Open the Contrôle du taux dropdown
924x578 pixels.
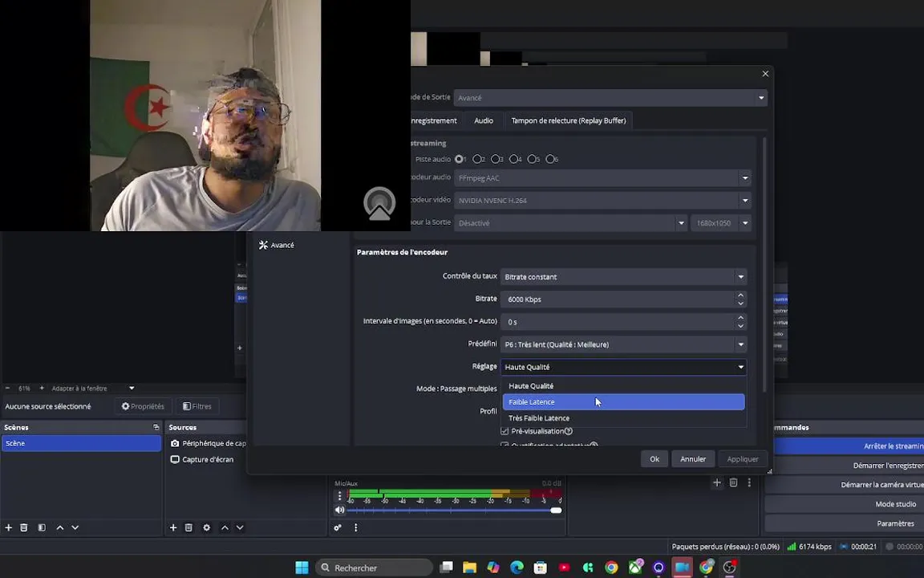pos(623,277)
